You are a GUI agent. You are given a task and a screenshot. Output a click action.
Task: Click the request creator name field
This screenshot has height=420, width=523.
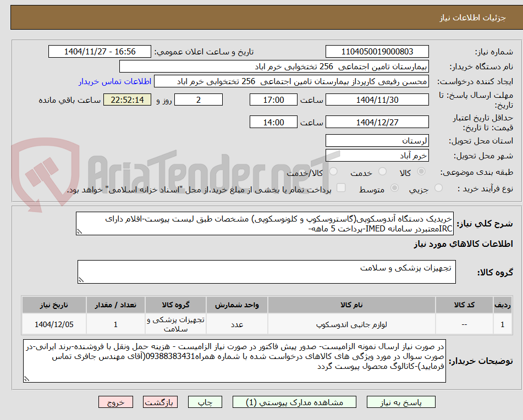291,82
